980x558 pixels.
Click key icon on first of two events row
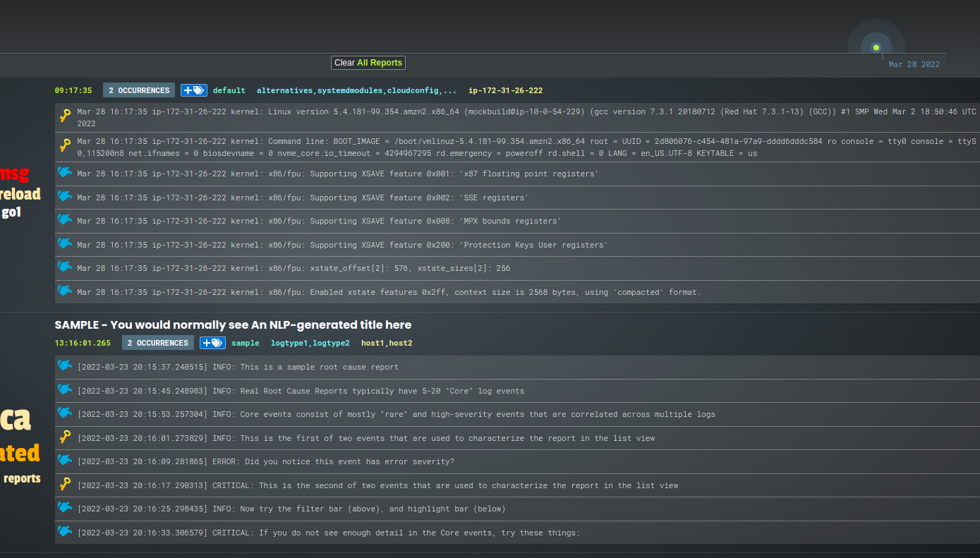pos(65,437)
